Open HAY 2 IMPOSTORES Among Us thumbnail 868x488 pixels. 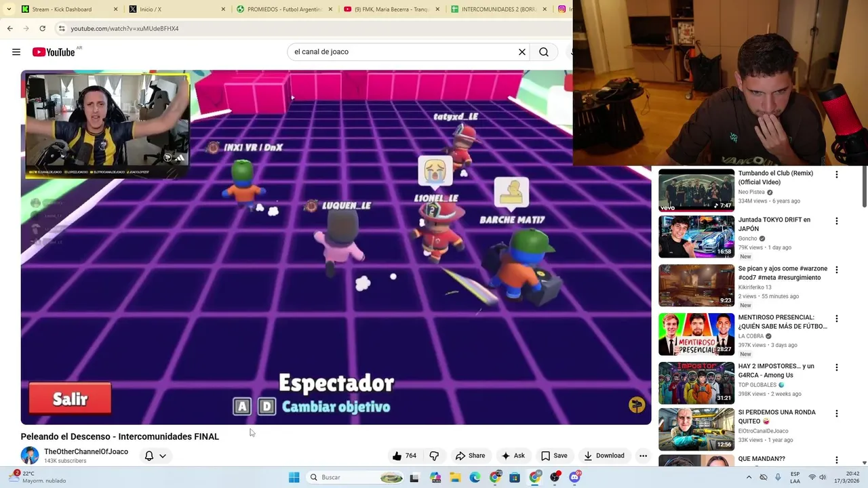click(696, 383)
